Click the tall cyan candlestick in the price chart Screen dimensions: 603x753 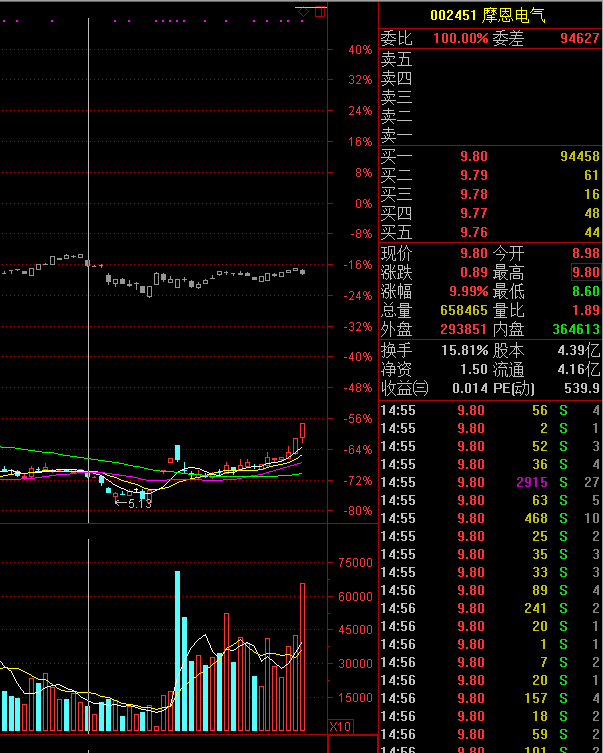pos(178,453)
